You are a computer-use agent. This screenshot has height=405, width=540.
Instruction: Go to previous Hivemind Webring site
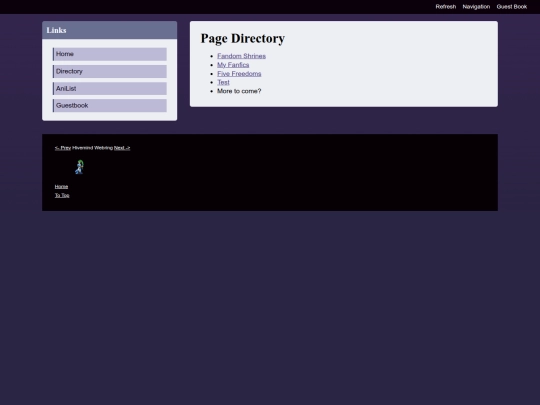tap(63, 148)
